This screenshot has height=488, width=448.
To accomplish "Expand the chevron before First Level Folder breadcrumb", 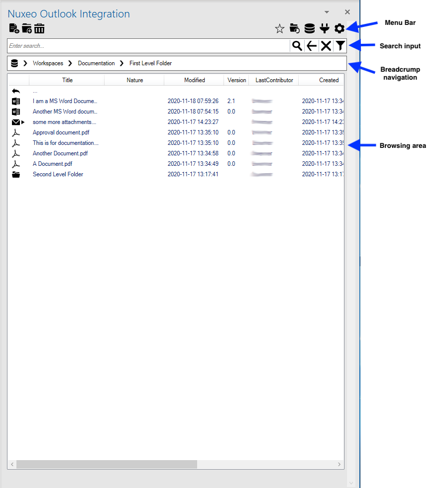I will coord(122,63).
